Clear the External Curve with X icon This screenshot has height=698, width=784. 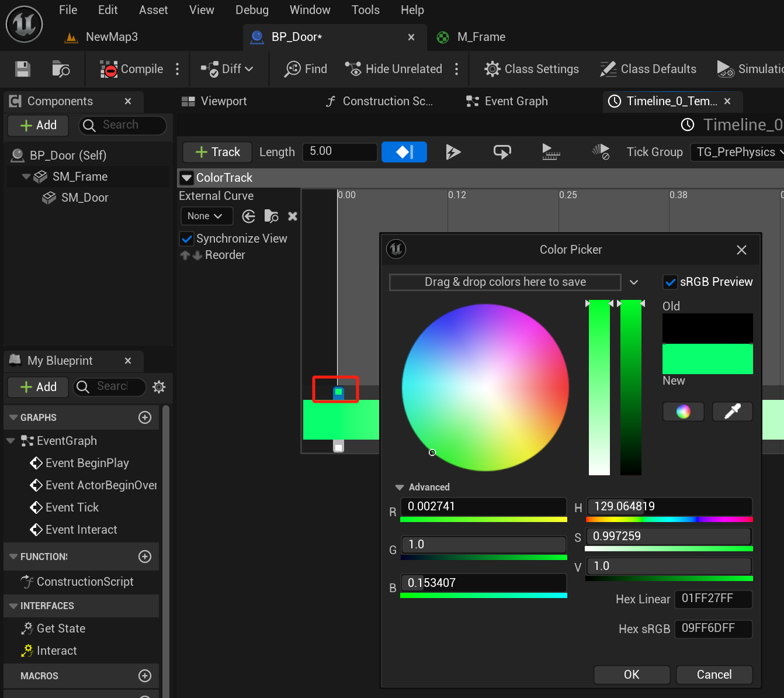coord(293,216)
